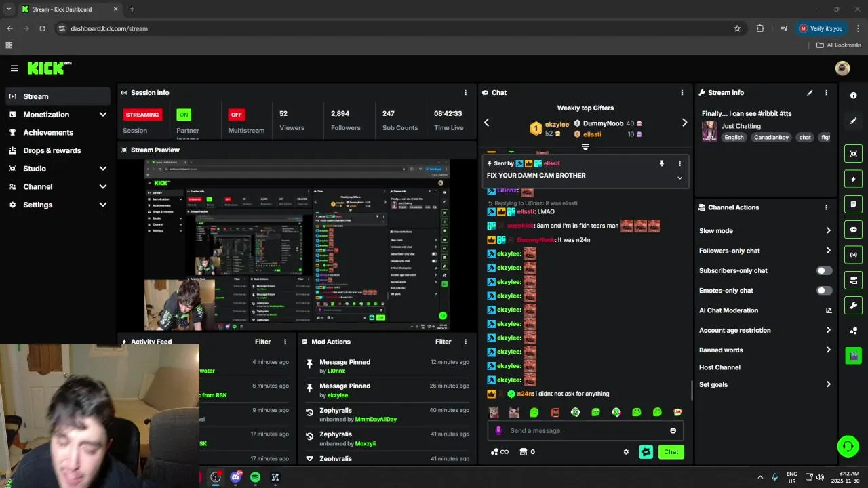The image size is (868, 488).
Task: Click the teal button beside Chat button
Action: pos(646,452)
